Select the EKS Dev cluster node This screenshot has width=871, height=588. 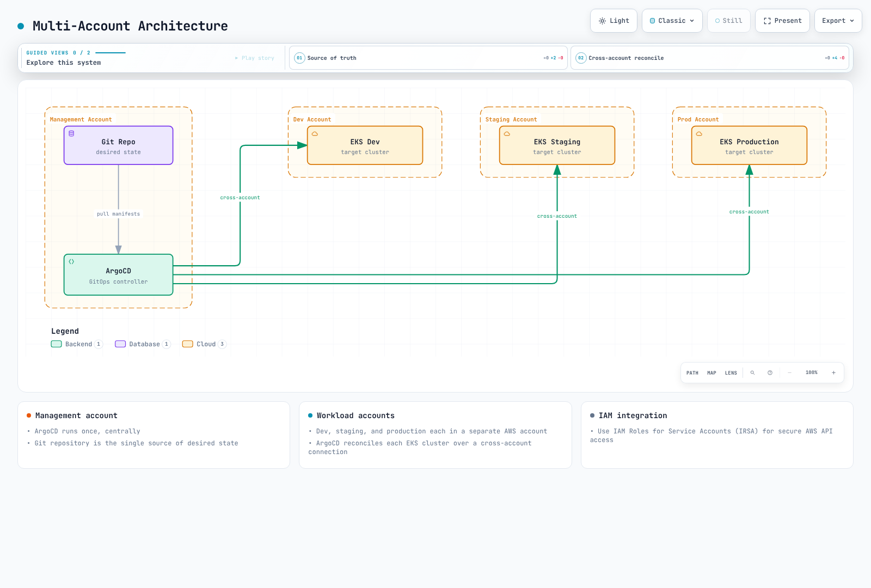click(365, 145)
